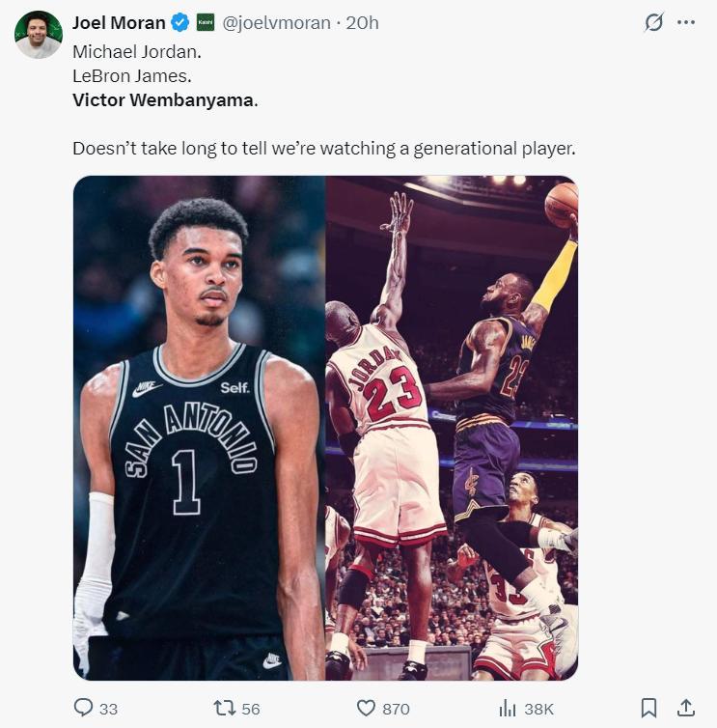Image resolution: width=717 pixels, height=728 pixels.
Task: Click the "generational player" sentence text
Action: (323, 149)
